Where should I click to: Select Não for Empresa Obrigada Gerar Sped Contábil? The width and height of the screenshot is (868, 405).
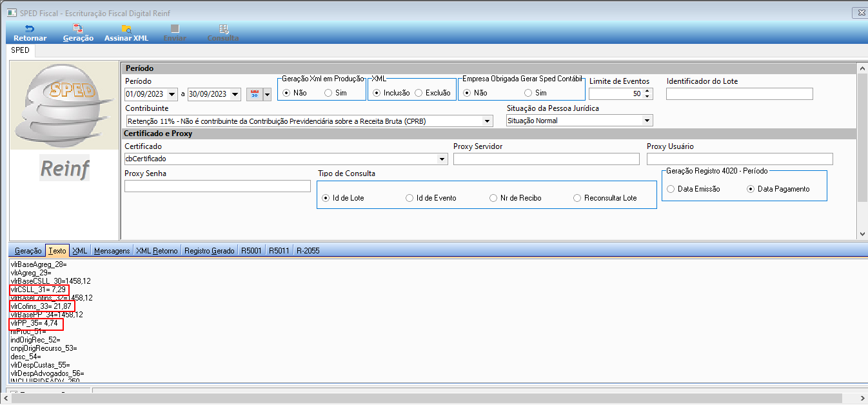468,93
